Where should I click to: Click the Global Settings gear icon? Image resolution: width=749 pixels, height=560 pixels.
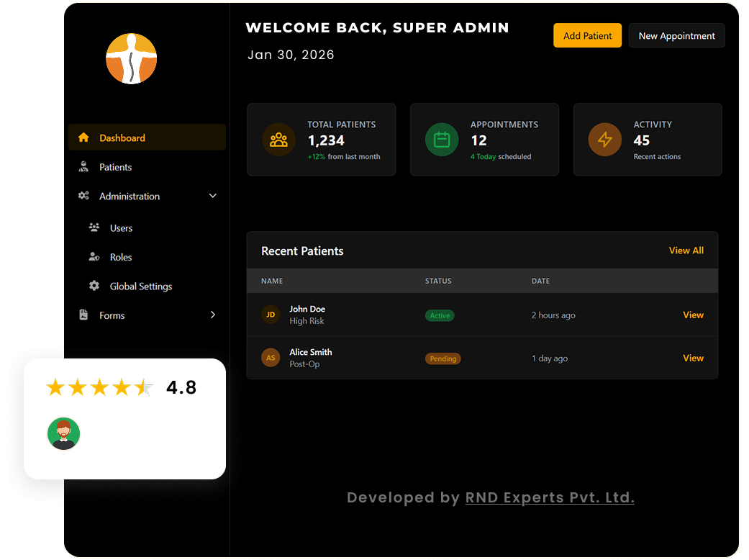click(x=94, y=286)
